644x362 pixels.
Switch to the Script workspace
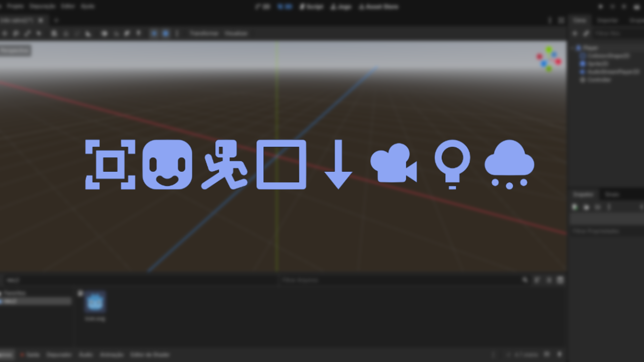311,7
